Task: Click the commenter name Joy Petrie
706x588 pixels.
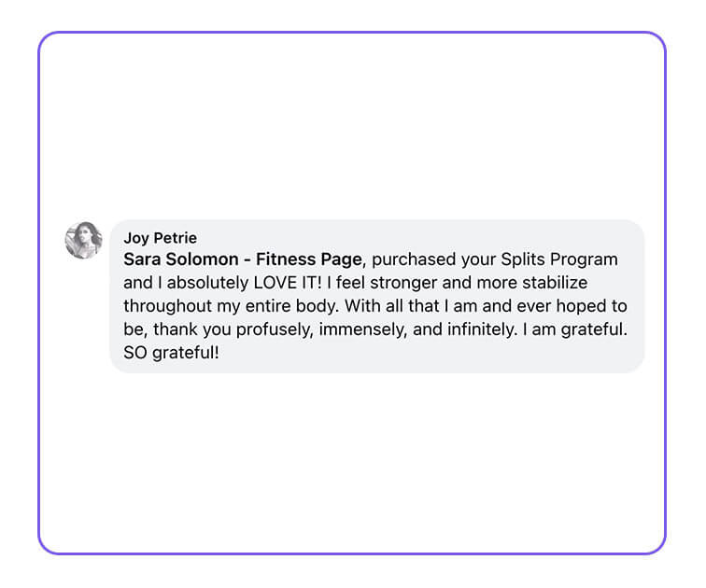Action: pos(161,238)
